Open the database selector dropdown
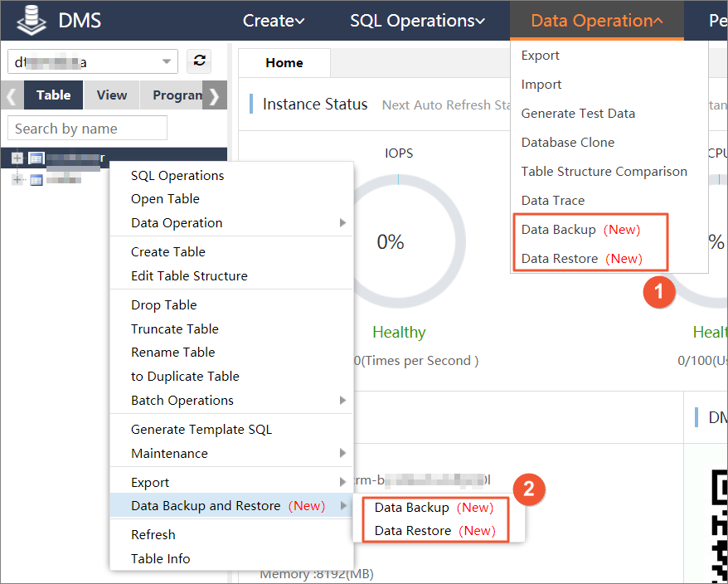Screen dimensions: 728x584 point(93,61)
